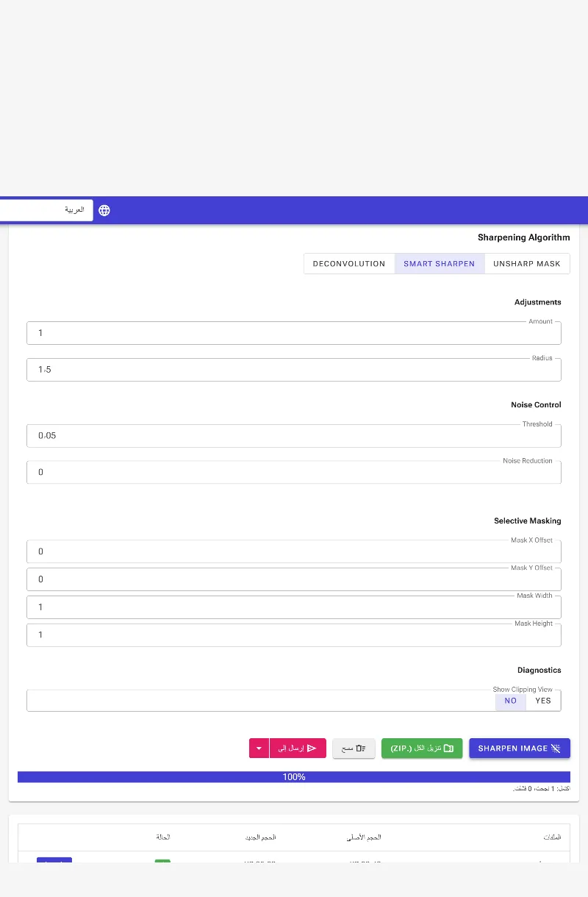The width and height of the screenshot is (588, 897).
Task: Click the 100% progress bar
Action: (x=294, y=777)
